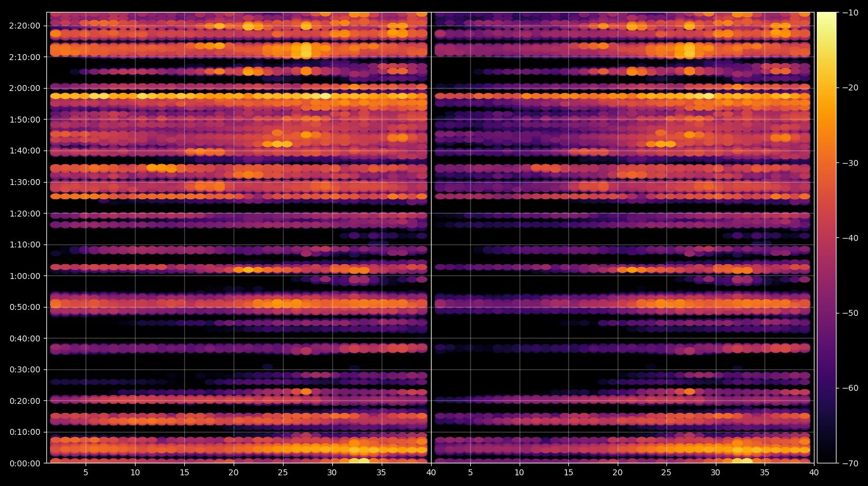868x486 pixels.
Task: Click the vertical colorbar gradient strip
Action: click(826, 237)
